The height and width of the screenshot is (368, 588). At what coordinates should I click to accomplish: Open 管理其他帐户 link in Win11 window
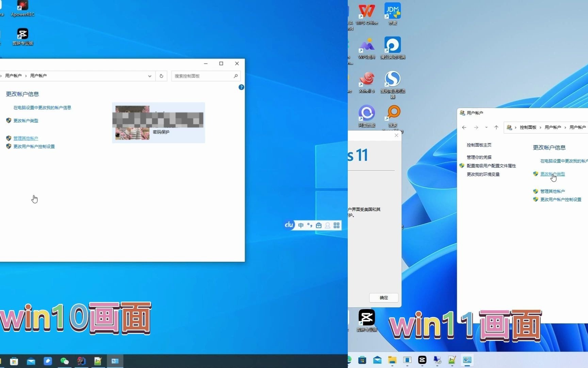[x=553, y=191]
